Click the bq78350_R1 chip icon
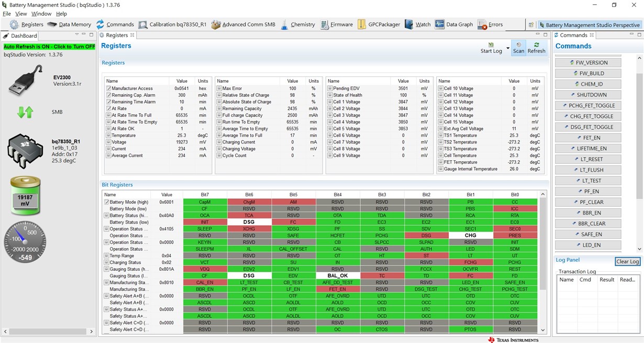Viewport: 644px width, 343px height. pyautogui.click(x=25, y=150)
